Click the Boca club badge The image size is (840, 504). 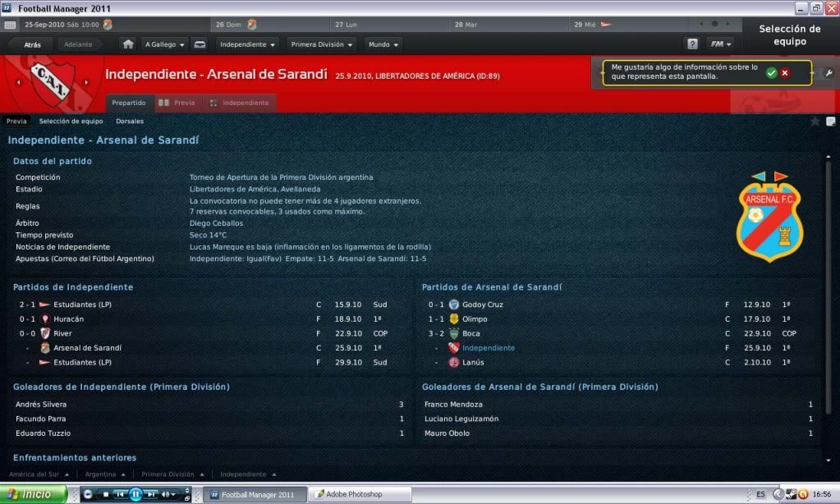pyautogui.click(x=454, y=333)
